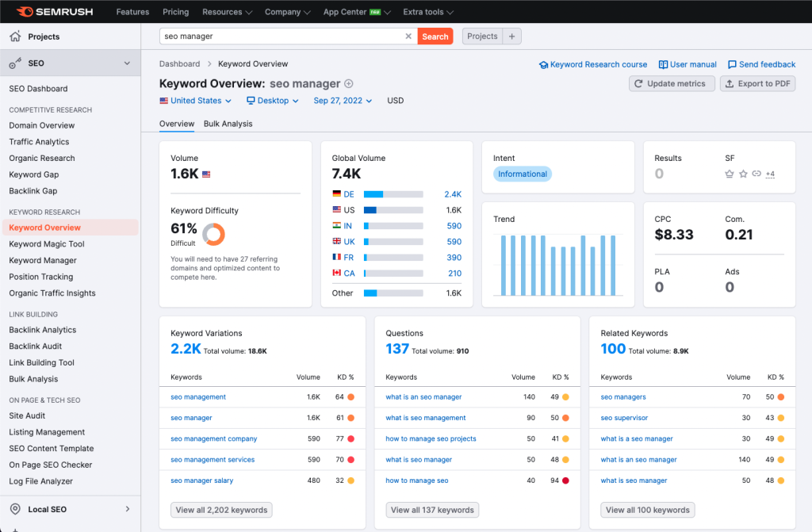The image size is (812, 532).
Task: Click the DE flag in Global Volume
Action: pyautogui.click(x=336, y=194)
